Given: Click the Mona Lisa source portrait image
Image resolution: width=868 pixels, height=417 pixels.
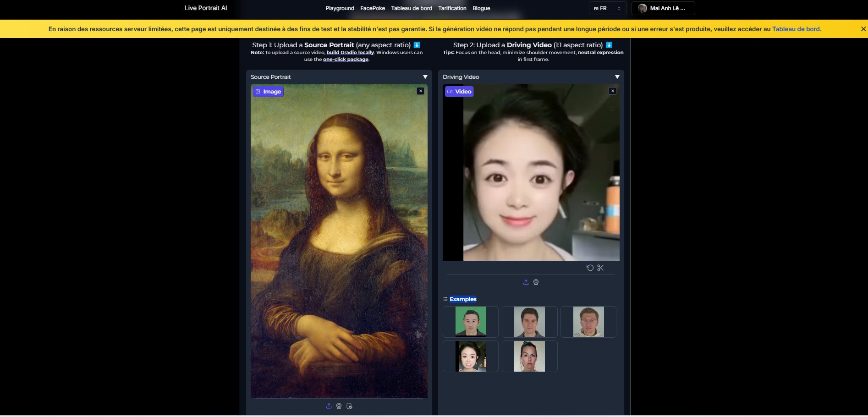Looking at the screenshot, I should tap(339, 241).
